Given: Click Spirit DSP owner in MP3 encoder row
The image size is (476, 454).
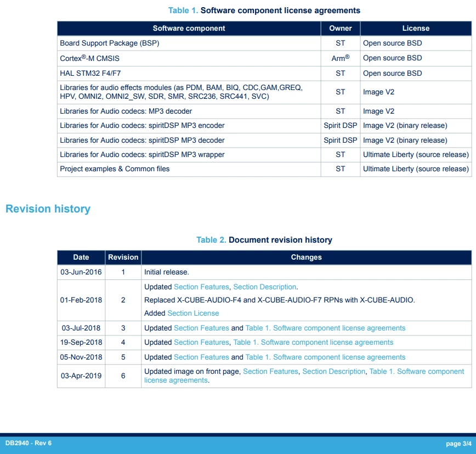Looking at the screenshot, I should coord(341,126).
